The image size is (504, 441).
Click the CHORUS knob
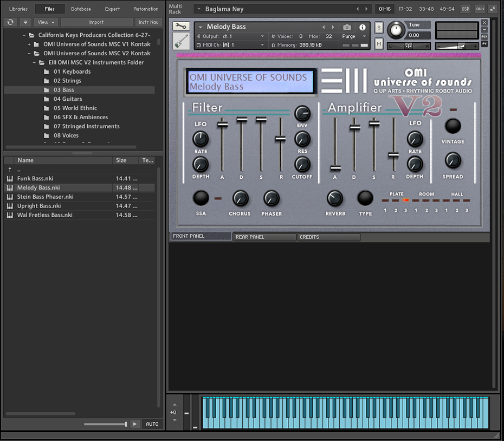point(240,198)
